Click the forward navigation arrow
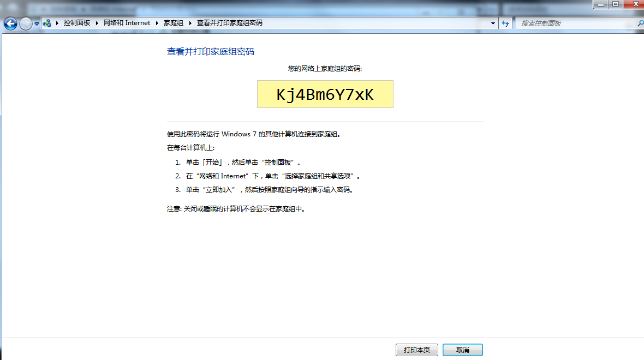644x360 pixels. pos(25,23)
